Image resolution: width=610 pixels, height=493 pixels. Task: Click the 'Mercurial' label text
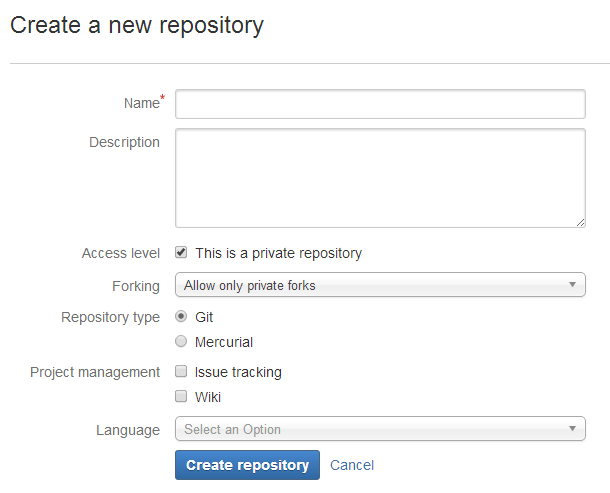pyautogui.click(x=224, y=342)
